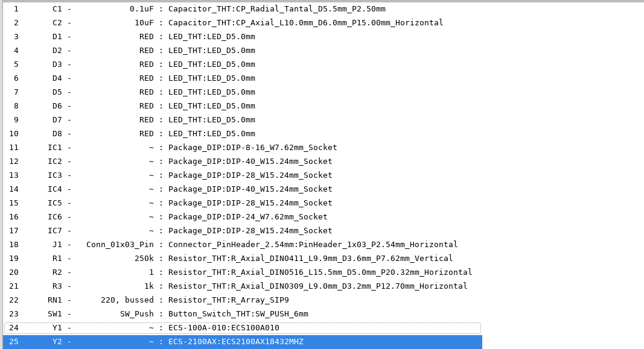Pick the IC2 DIP-40 socket row
The image size is (644, 349).
tap(242, 162)
